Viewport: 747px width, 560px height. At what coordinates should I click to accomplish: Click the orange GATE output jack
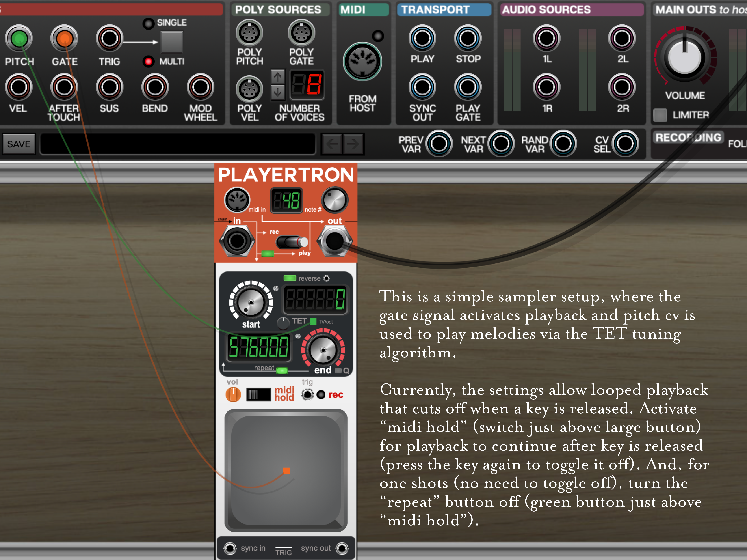point(64,39)
